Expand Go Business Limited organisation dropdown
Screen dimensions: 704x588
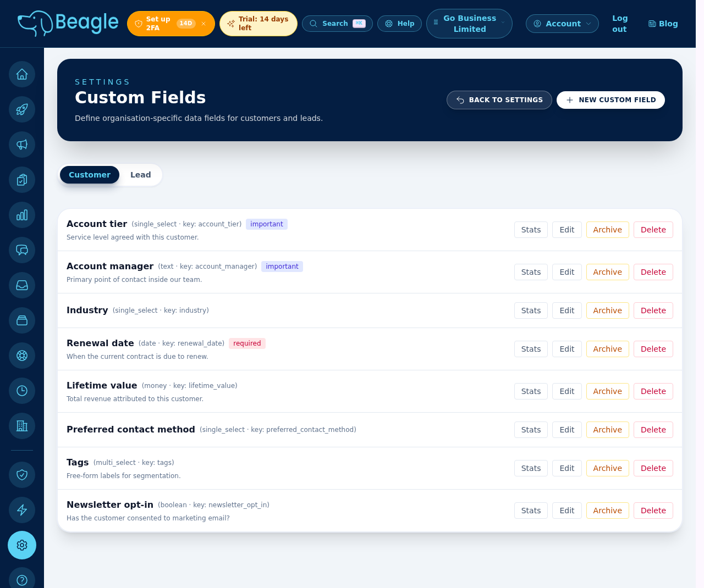click(x=469, y=24)
